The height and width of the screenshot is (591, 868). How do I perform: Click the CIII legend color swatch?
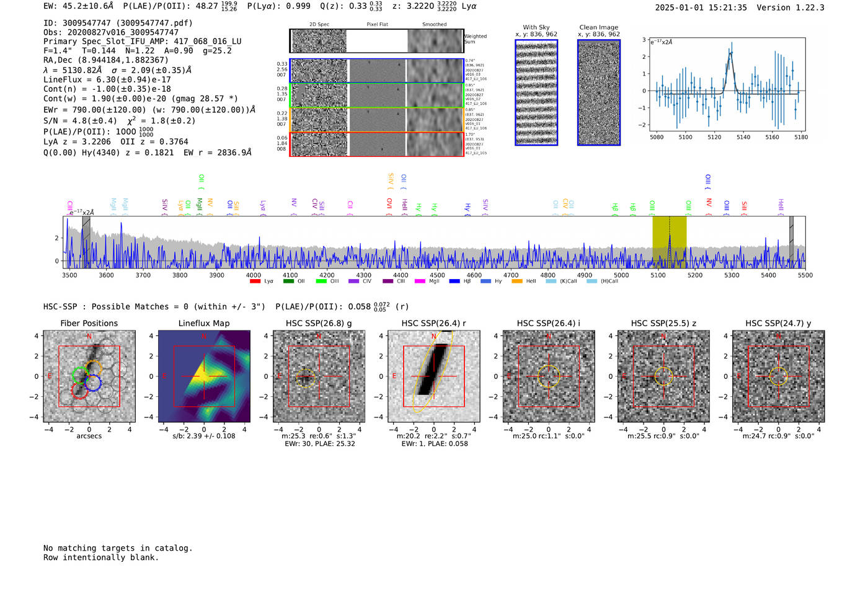point(388,282)
